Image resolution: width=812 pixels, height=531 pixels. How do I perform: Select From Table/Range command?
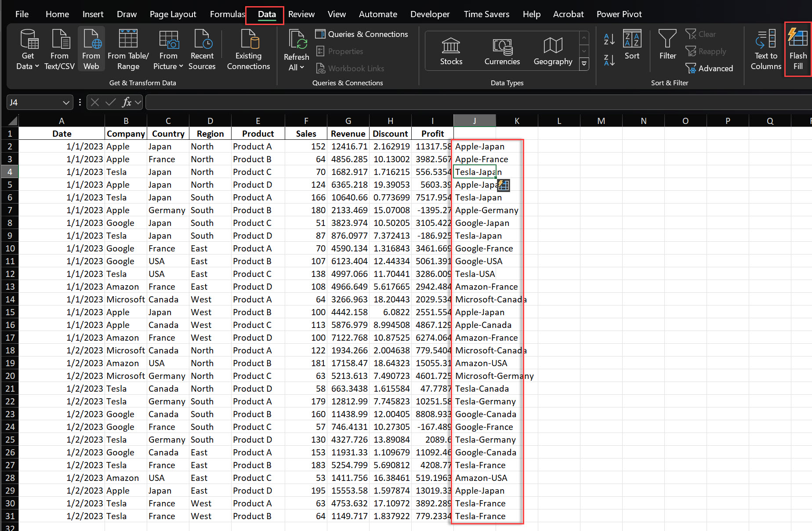tap(128, 49)
